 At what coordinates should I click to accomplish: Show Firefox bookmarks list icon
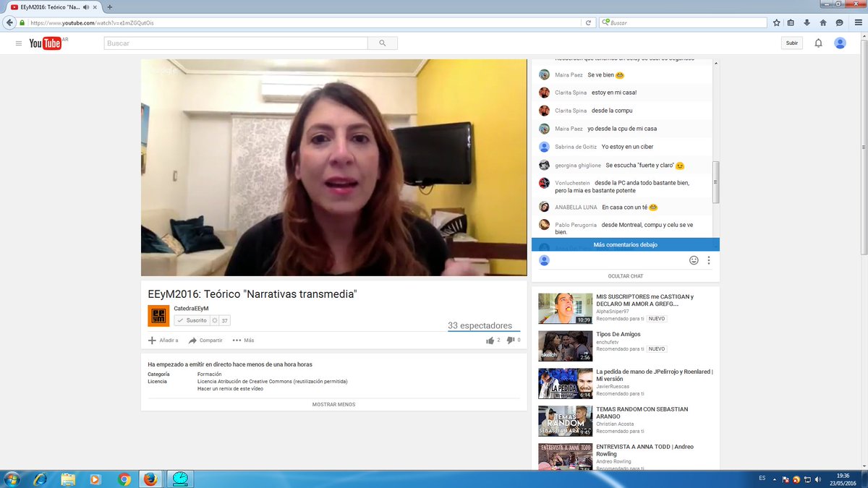[x=791, y=22]
